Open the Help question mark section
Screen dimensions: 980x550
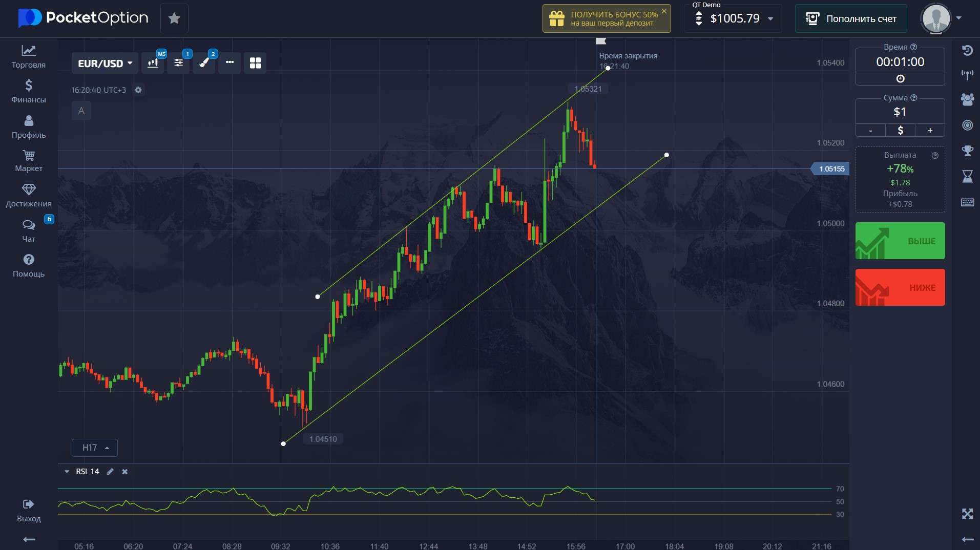point(29,266)
